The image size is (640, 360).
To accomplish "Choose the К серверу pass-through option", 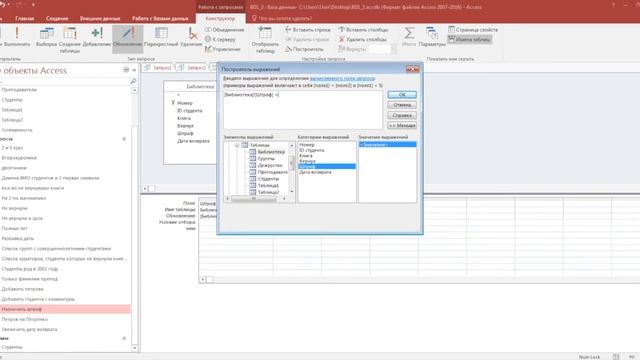I will click(220, 39).
